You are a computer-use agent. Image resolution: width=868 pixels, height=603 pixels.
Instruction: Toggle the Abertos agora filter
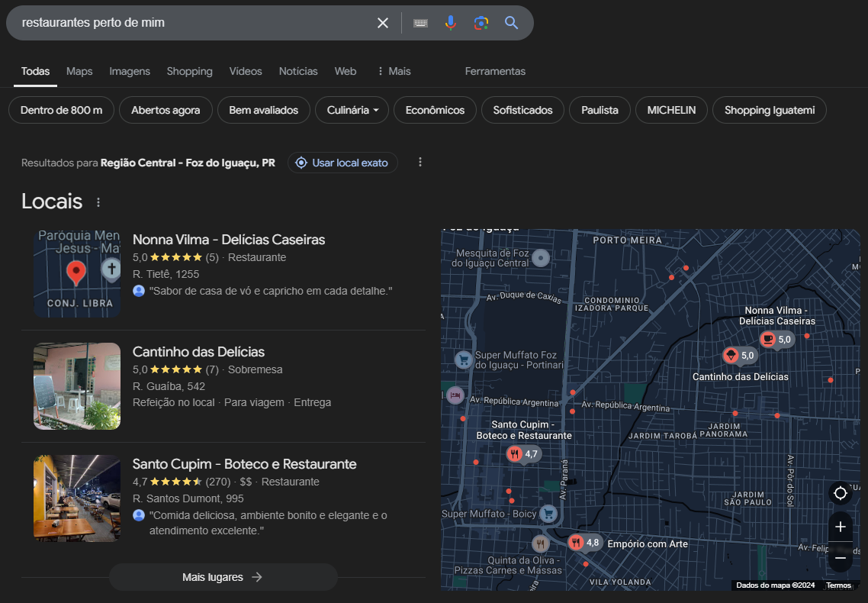[x=166, y=110]
